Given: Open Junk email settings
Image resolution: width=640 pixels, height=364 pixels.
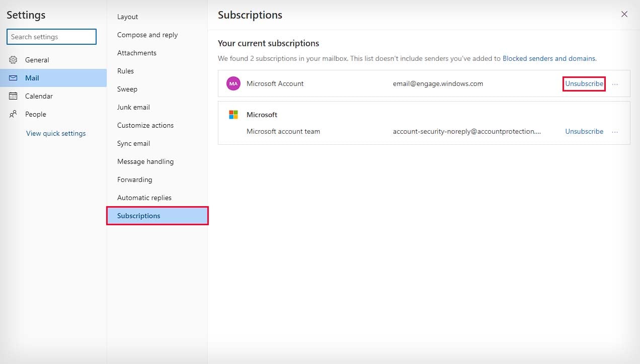Looking at the screenshot, I should tap(133, 107).
